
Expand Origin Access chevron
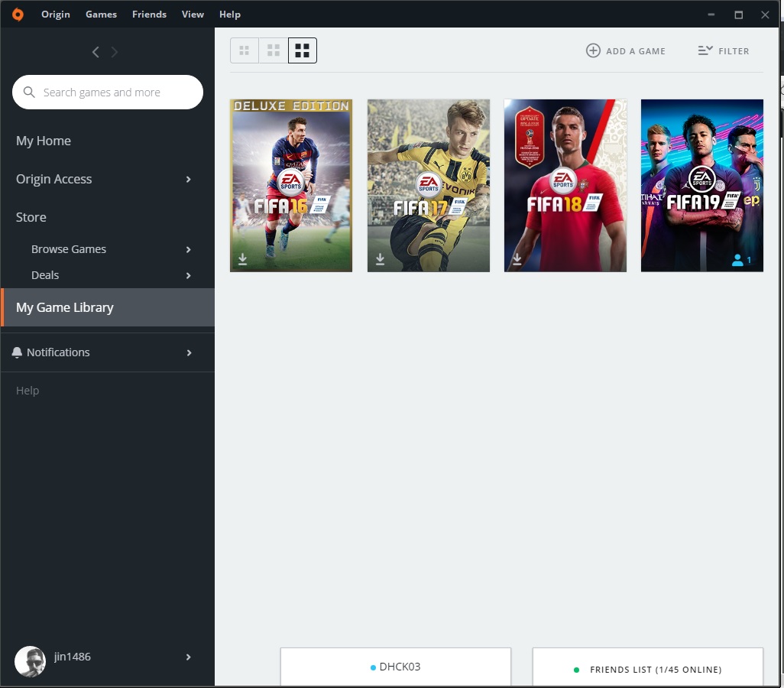click(189, 179)
